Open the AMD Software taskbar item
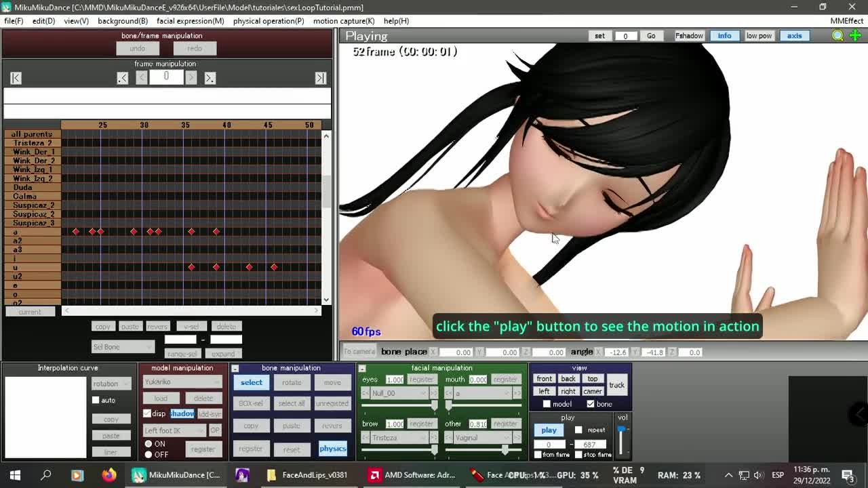 pyautogui.click(x=412, y=475)
